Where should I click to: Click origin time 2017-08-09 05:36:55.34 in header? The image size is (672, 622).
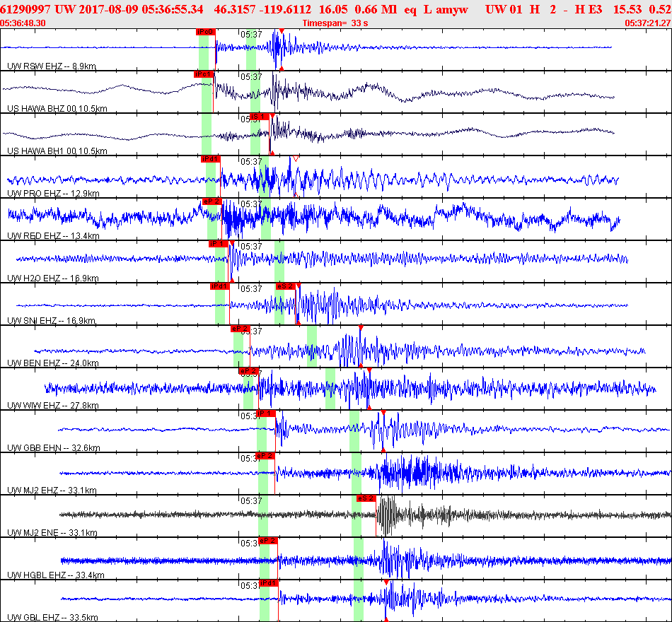(x=141, y=9)
